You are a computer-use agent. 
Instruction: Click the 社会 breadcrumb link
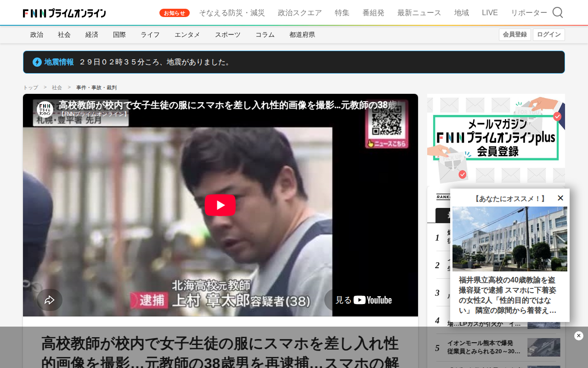(57, 87)
